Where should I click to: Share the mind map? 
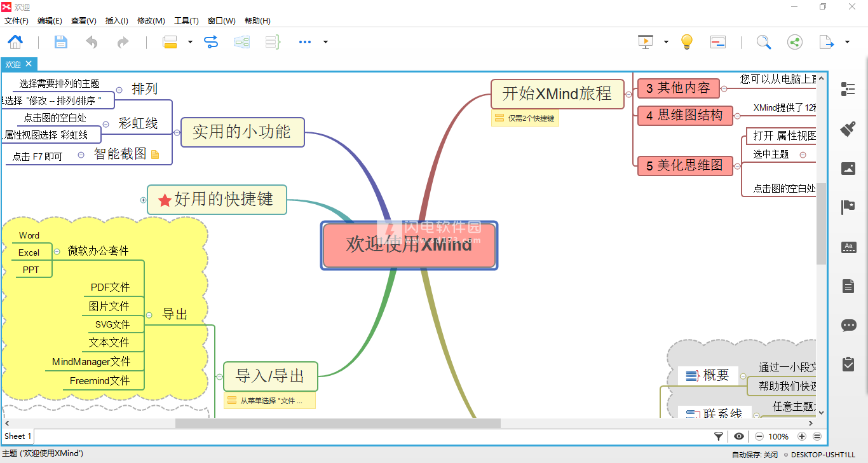[x=794, y=42]
